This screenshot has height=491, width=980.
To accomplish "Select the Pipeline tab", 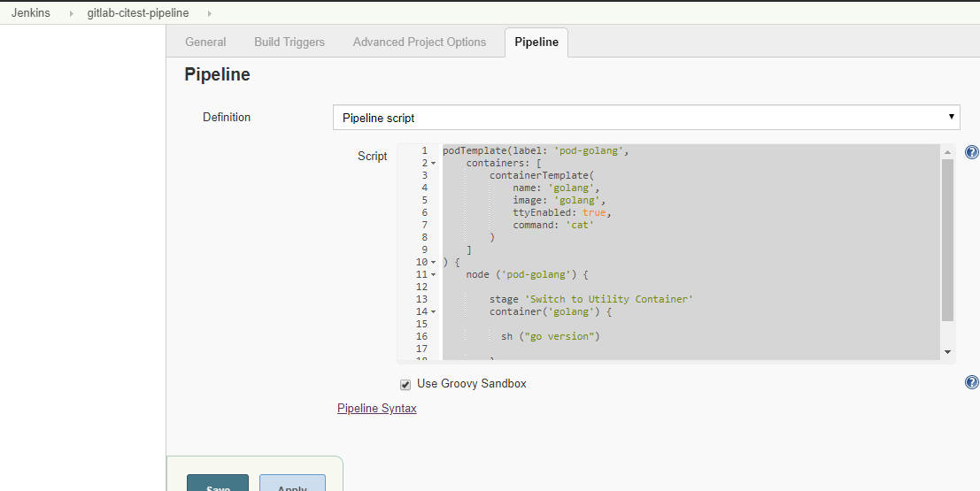I will pyautogui.click(x=536, y=42).
